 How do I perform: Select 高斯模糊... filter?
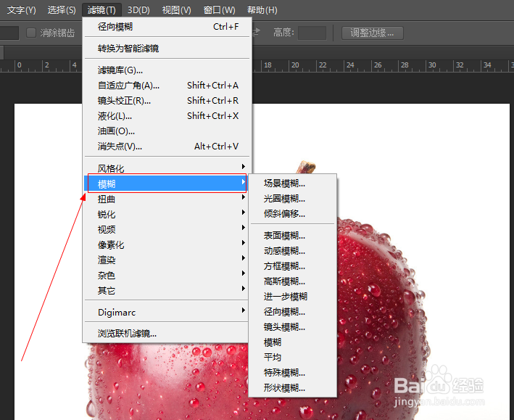[292, 281]
